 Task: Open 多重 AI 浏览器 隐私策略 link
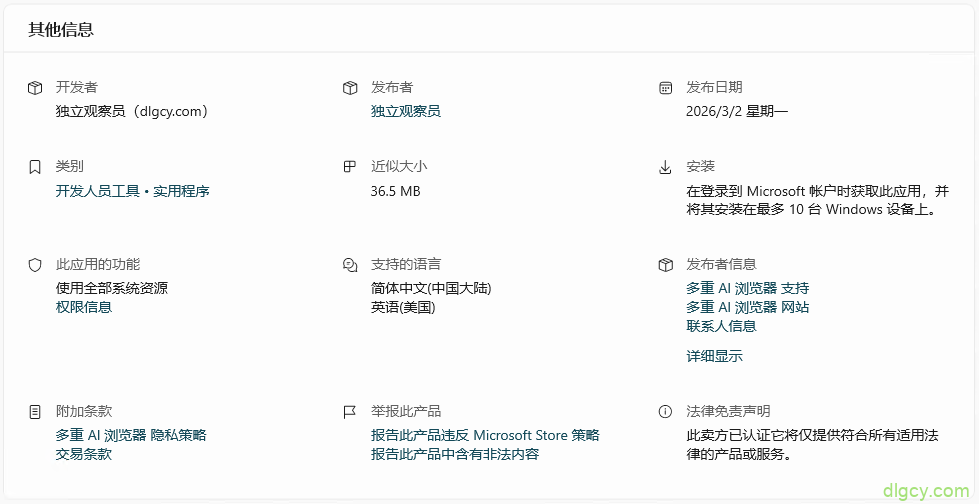coord(131,435)
